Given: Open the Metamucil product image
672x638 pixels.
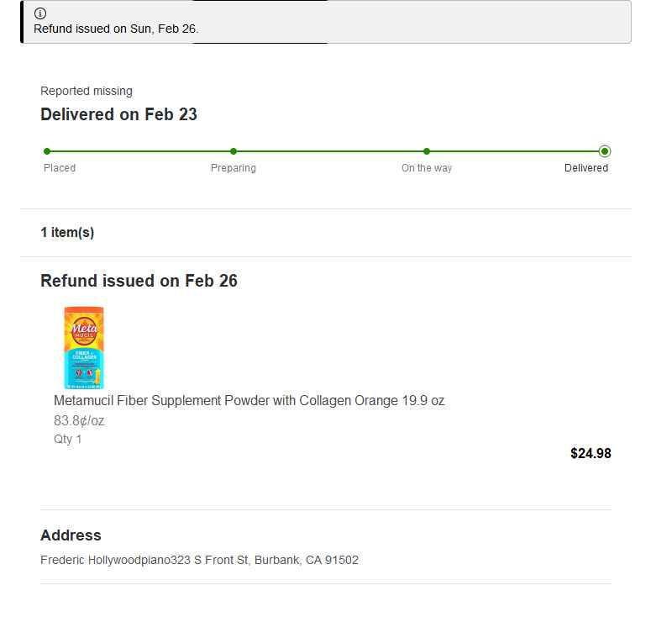Looking at the screenshot, I should [83, 347].
